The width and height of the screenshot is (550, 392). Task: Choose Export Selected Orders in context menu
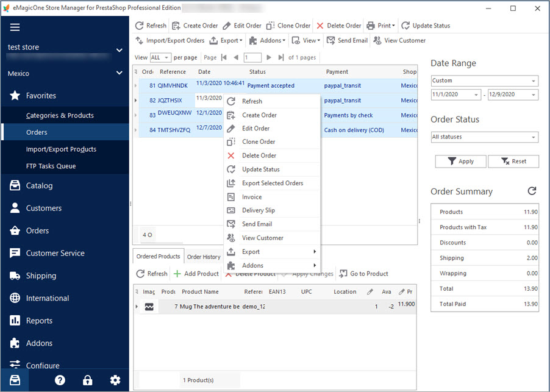pyautogui.click(x=272, y=183)
